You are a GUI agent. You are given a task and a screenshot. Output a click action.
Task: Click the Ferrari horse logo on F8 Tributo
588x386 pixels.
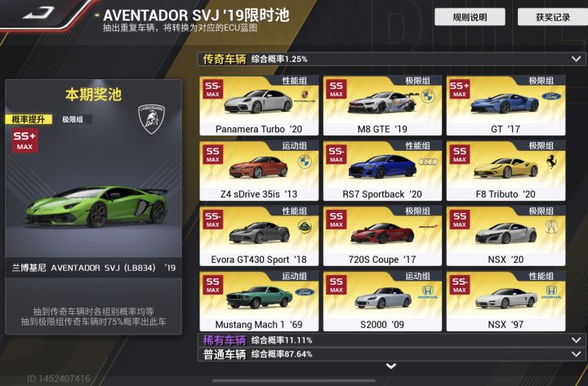[551, 161]
